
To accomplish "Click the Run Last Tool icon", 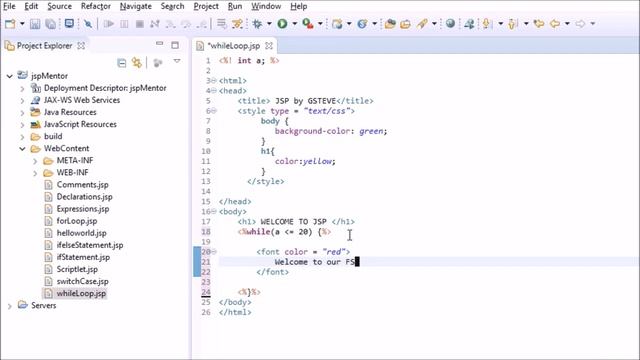I will [308, 24].
